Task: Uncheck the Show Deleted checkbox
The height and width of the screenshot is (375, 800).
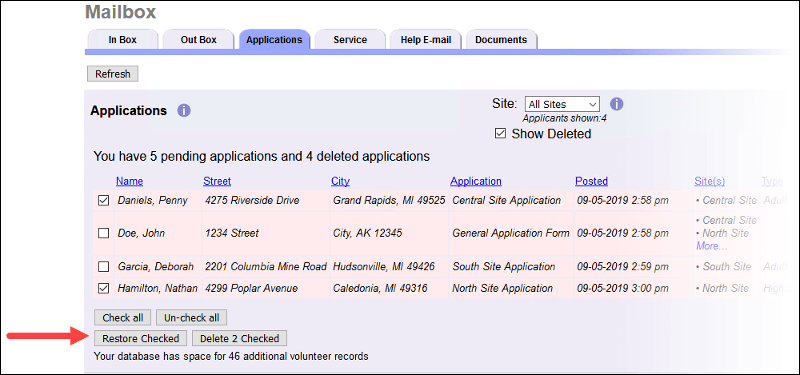Action: [501, 134]
